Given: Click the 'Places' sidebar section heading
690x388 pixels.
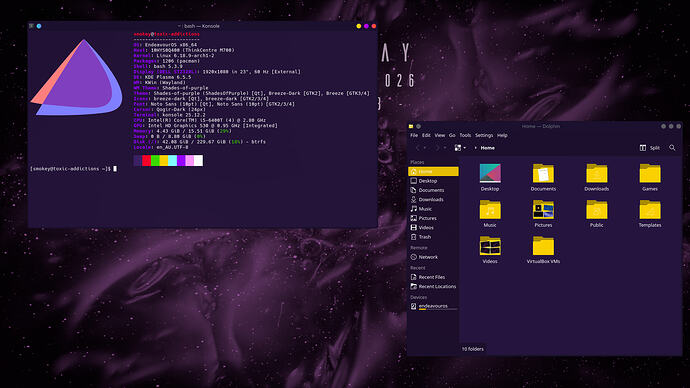Looking at the screenshot, I should [417, 162].
